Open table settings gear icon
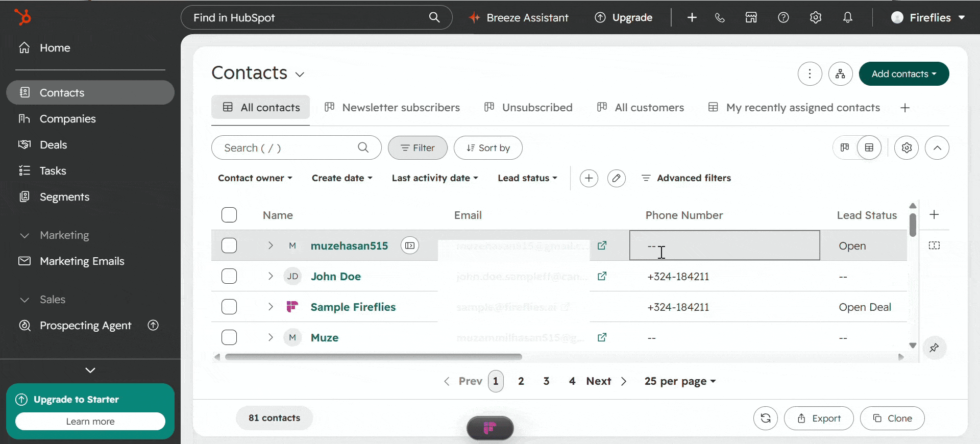 pos(906,148)
